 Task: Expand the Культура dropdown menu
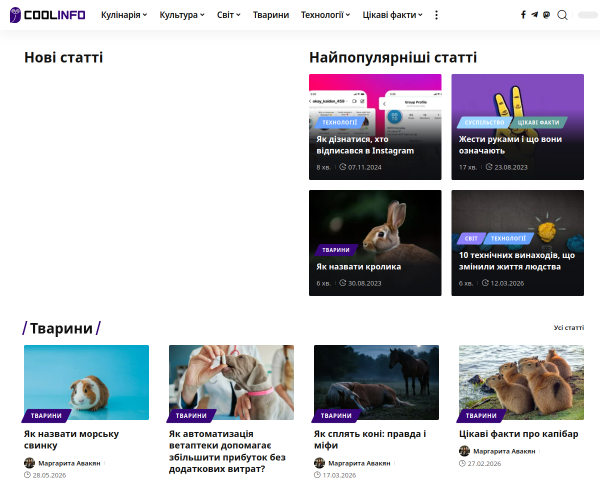182,15
